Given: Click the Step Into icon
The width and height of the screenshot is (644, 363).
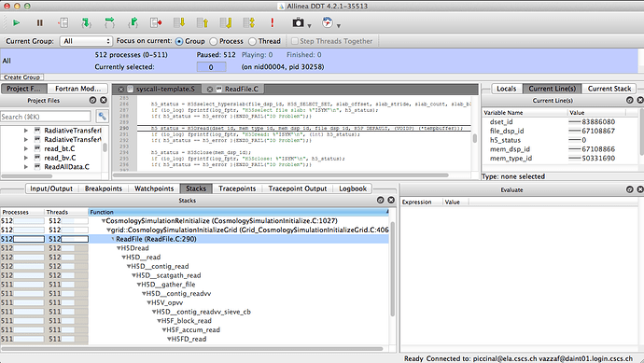Looking at the screenshot, I should click(86, 23).
